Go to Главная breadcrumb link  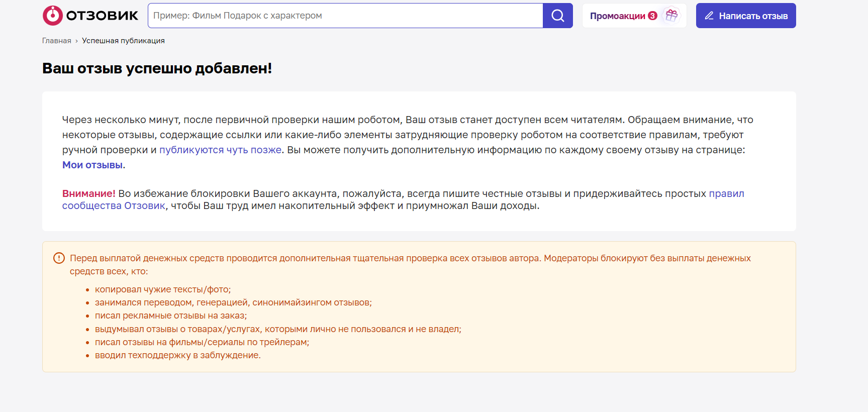57,41
